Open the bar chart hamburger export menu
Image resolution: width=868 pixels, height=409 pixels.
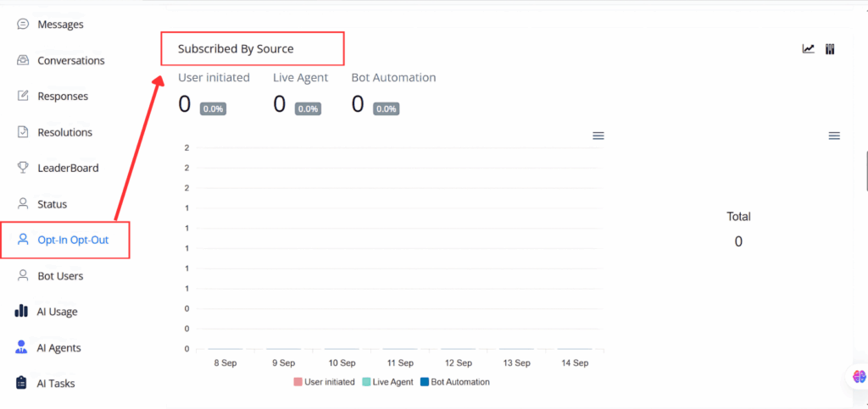[x=598, y=135]
